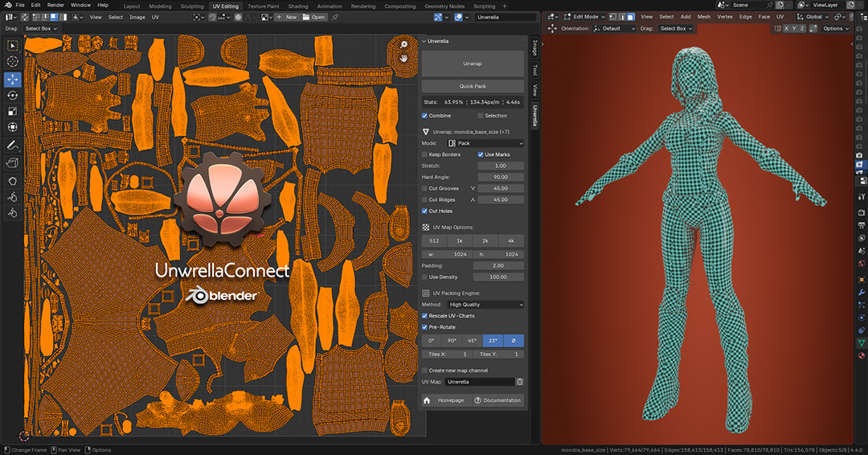This screenshot has height=455, width=868.
Task: Select the 23° pre-rotate step
Action: point(493,340)
